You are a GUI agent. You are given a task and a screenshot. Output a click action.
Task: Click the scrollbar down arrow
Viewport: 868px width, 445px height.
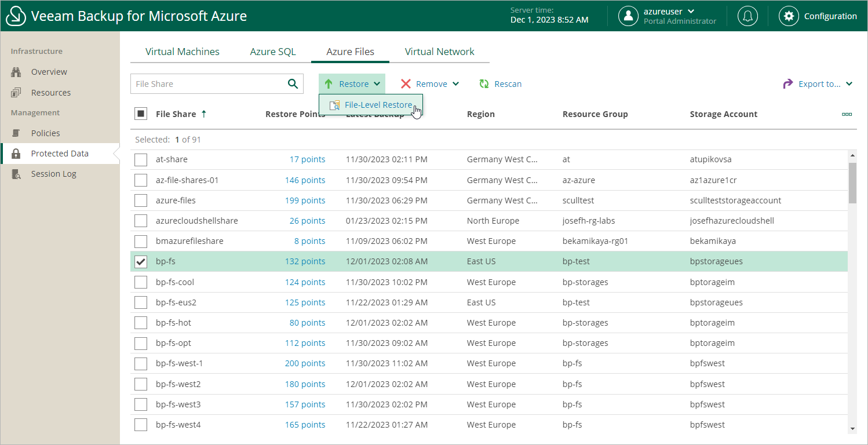[852, 428]
